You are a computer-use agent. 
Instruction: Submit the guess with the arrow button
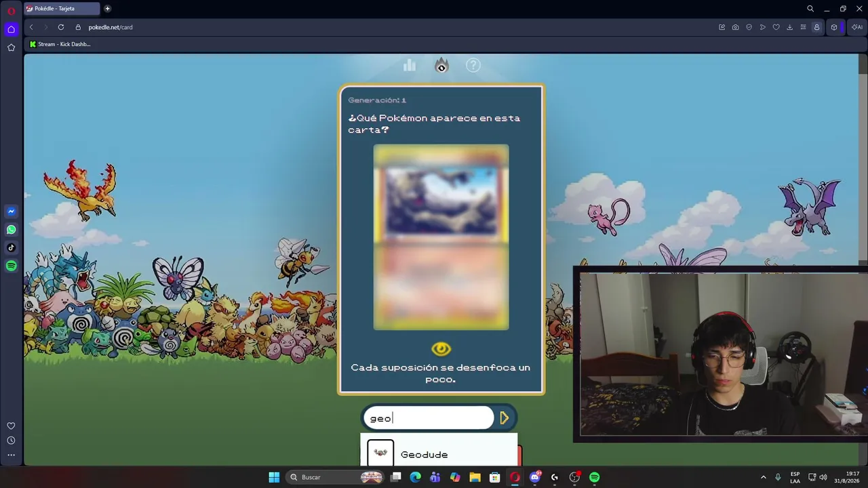pos(505,418)
